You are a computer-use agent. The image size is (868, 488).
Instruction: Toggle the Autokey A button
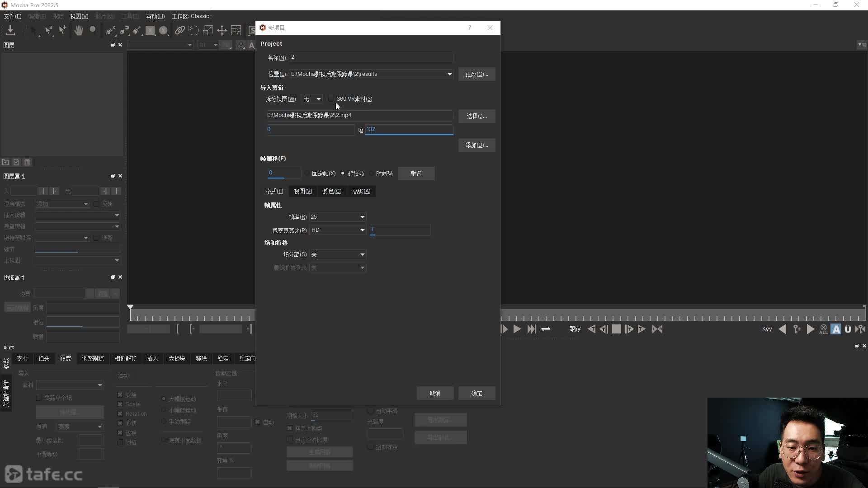coord(836,329)
